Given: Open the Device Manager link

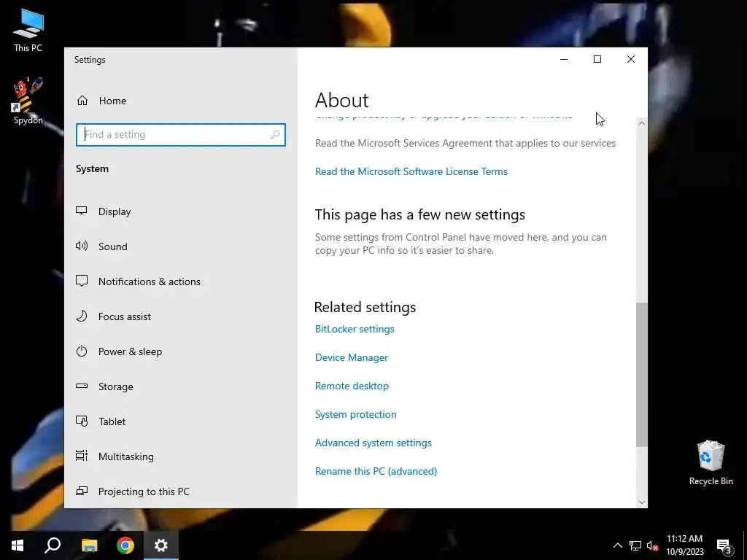Looking at the screenshot, I should [x=352, y=357].
